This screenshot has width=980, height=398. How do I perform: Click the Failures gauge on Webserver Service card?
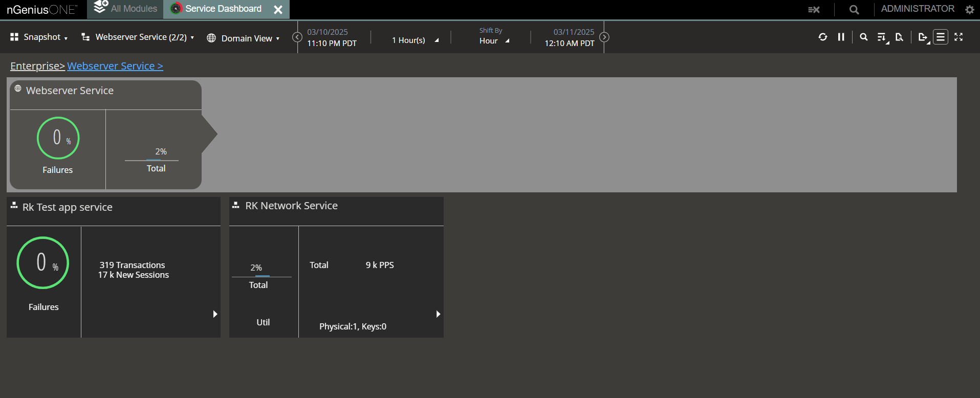click(58, 138)
